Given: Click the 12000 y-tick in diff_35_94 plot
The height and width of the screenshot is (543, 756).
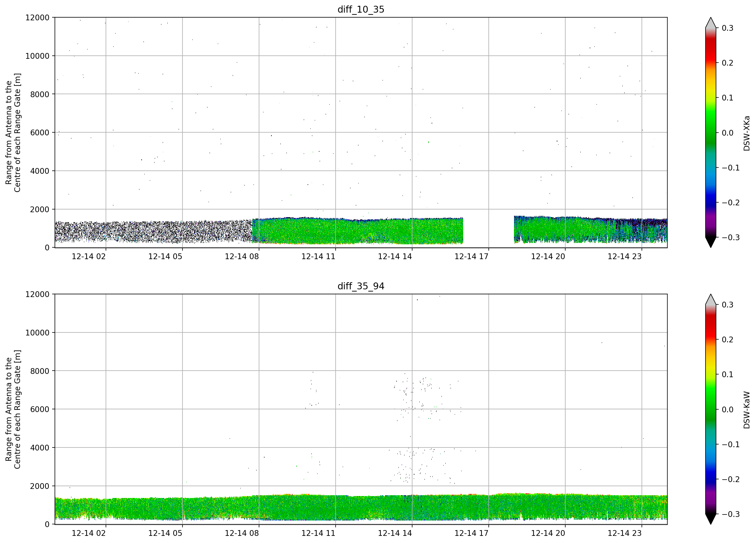Looking at the screenshot, I should click(x=37, y=295).
